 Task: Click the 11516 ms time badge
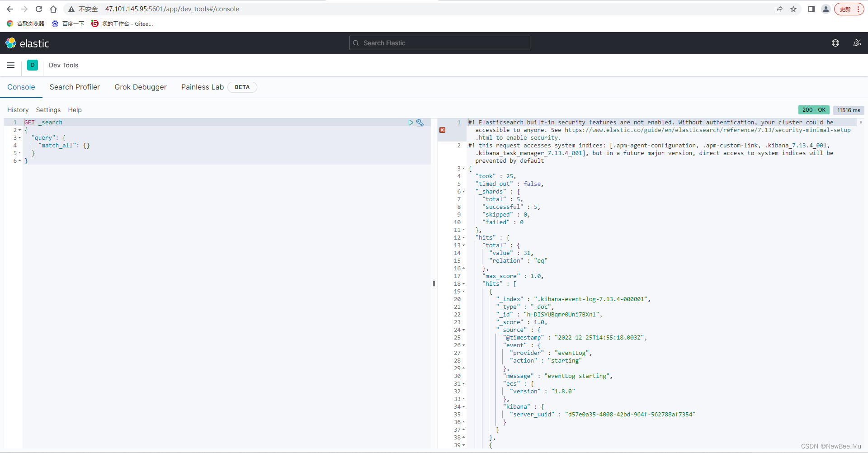849,110
